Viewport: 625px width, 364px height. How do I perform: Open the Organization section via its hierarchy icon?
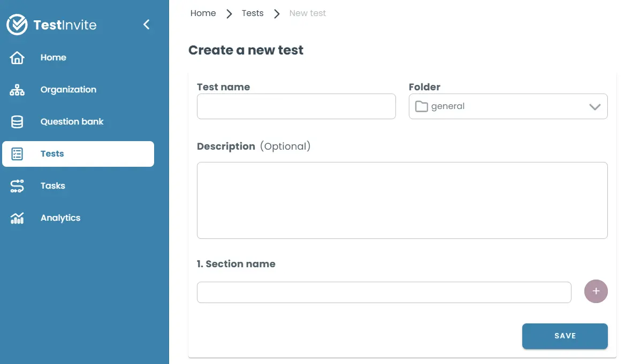(x=18, y=89)
